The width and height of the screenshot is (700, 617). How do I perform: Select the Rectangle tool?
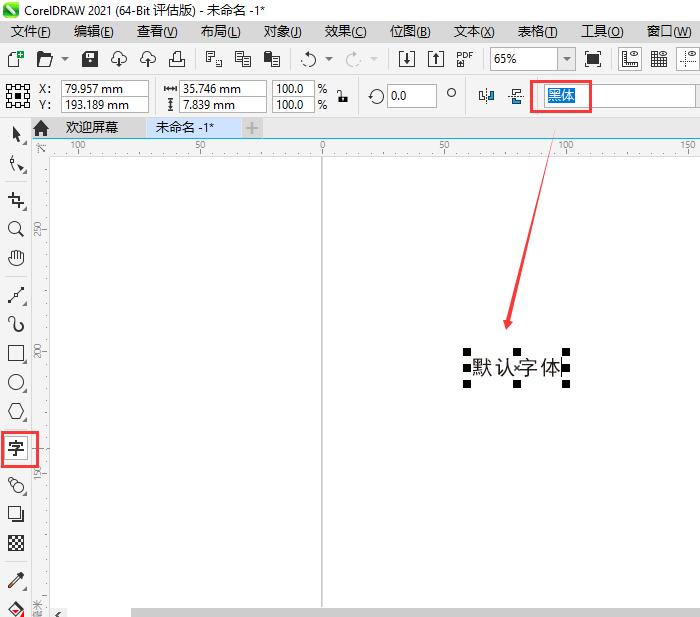[16, 353]
